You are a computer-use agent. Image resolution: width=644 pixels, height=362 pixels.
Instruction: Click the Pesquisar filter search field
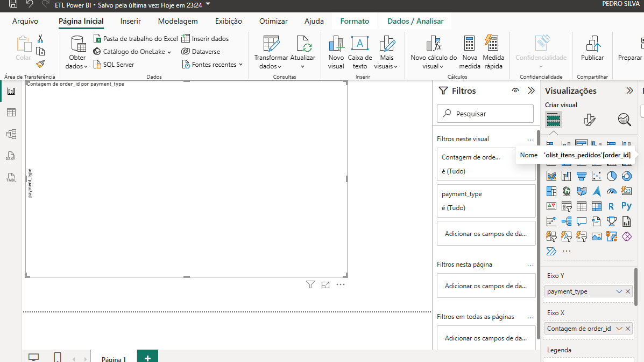tap(485, 114)
